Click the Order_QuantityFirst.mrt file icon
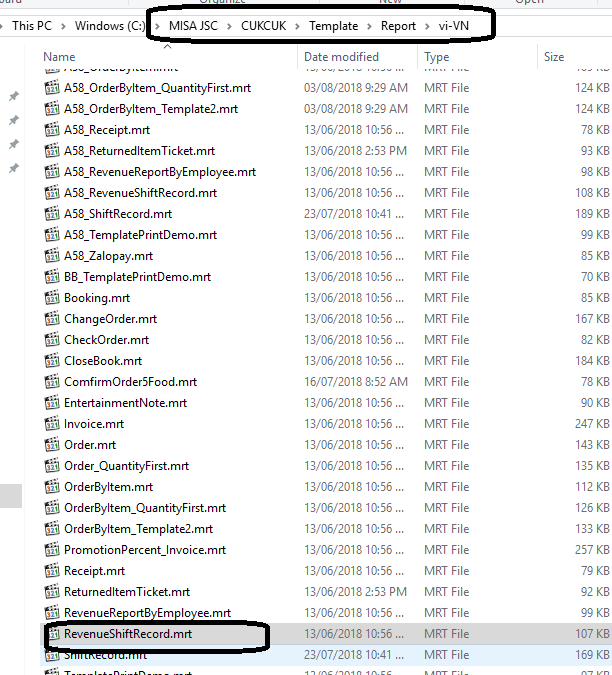Image resolution: width=612 pixels, height=675 pixels. click(52, 465)
